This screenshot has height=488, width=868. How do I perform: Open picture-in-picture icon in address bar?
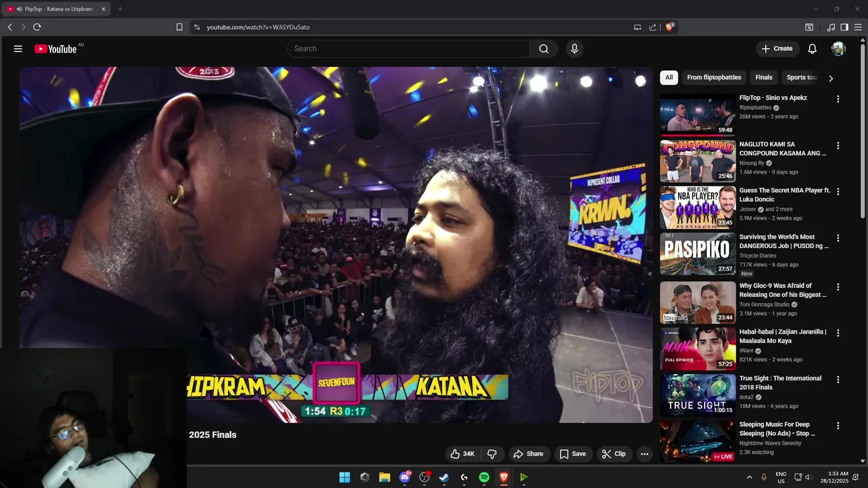point(637,27)
